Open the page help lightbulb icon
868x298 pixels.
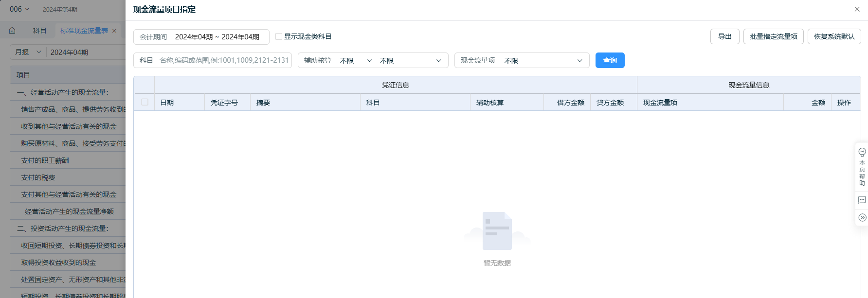(x=862, y=152)
